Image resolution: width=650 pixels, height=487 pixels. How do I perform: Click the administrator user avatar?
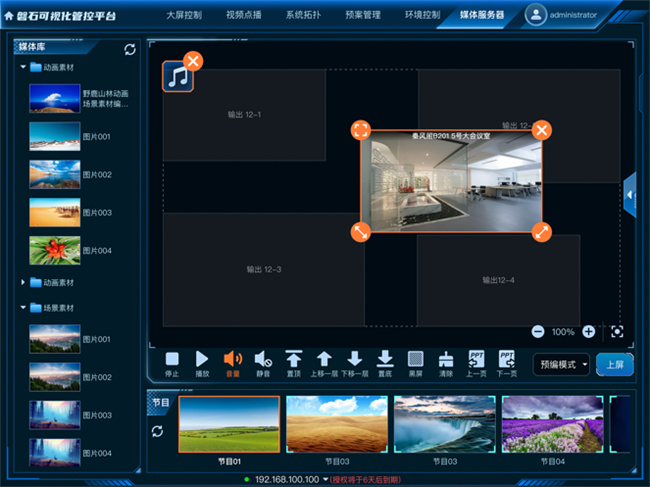tap(536, 15)
